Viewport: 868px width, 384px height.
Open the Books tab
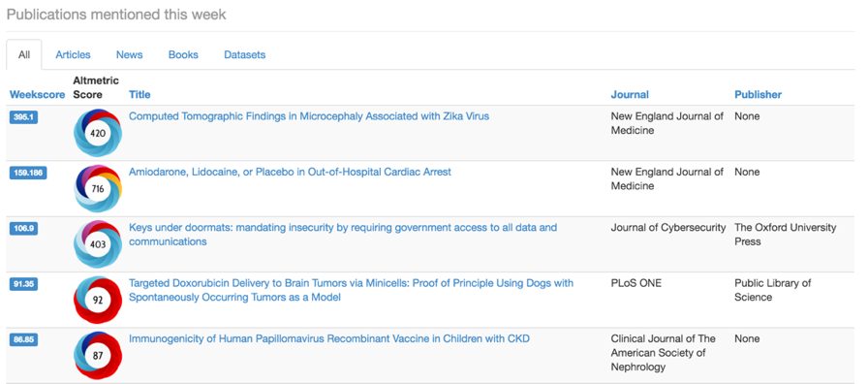point(183,55)
